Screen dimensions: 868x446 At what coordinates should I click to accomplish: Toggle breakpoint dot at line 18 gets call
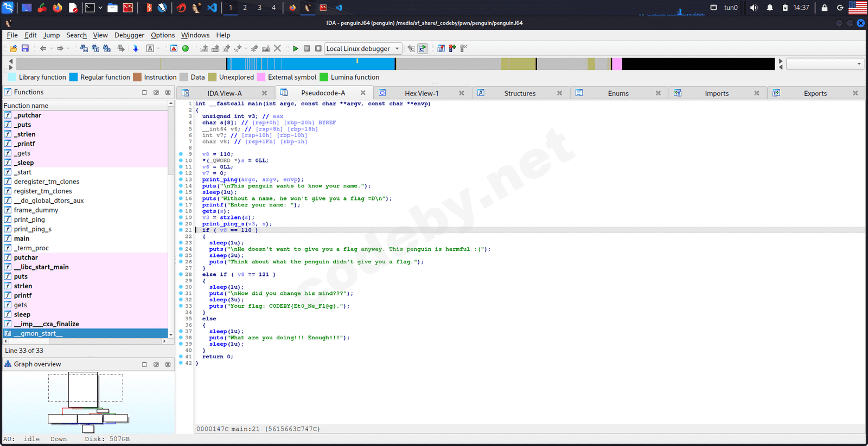[x=181, y=211]
